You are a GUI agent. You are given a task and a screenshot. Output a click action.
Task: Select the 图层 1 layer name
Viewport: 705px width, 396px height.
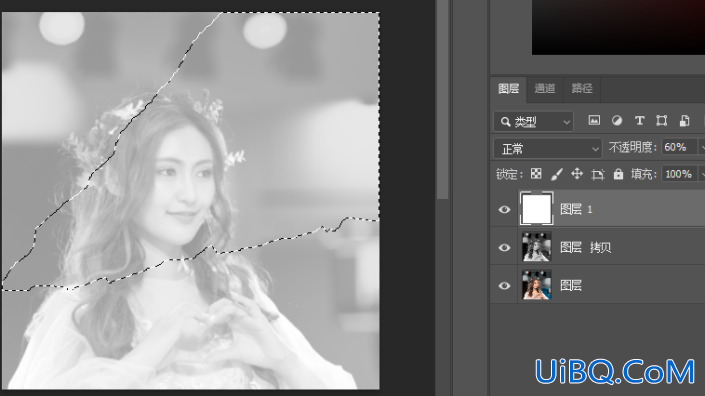coord(576,209)
